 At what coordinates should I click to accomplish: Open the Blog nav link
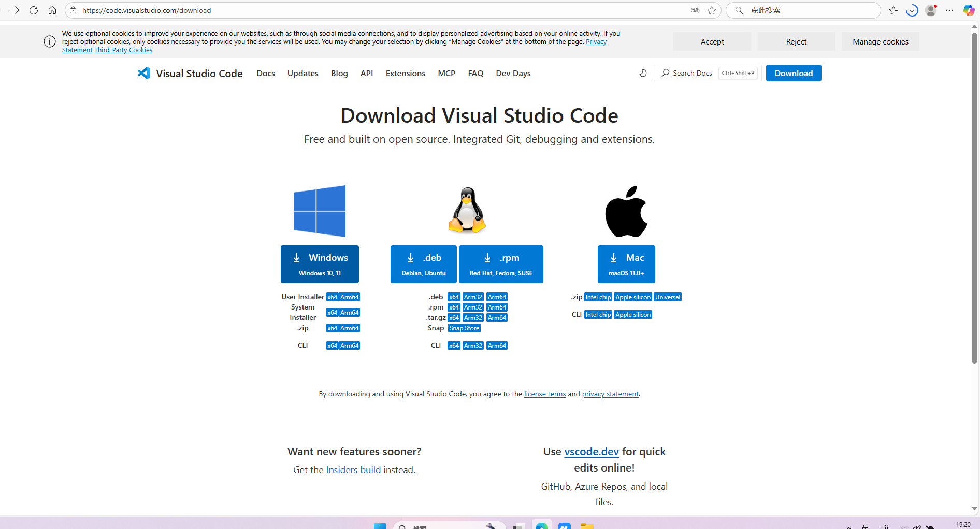click(x=339, y=73)
